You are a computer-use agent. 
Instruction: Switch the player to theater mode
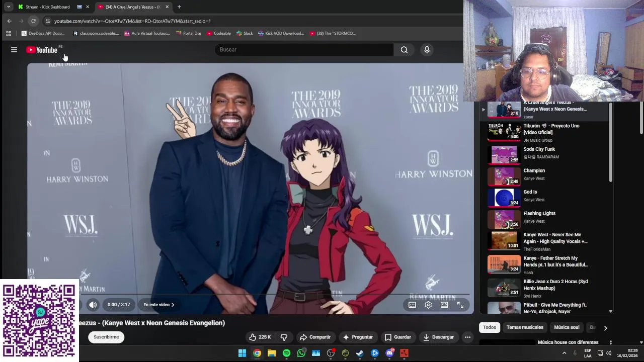pyautogui.click(x=444, y=305)
